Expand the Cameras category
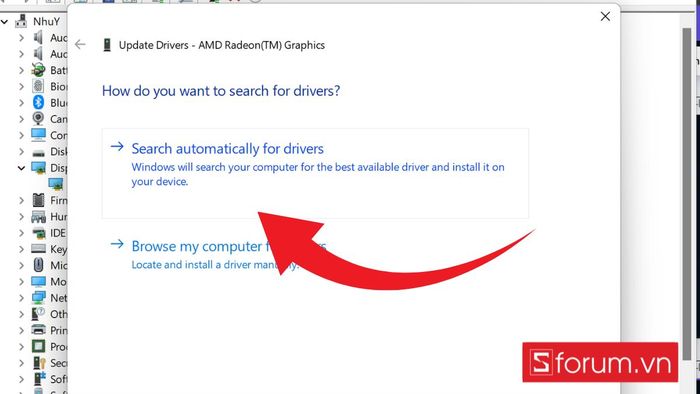700x394 pixels. (x=21, y=119)
